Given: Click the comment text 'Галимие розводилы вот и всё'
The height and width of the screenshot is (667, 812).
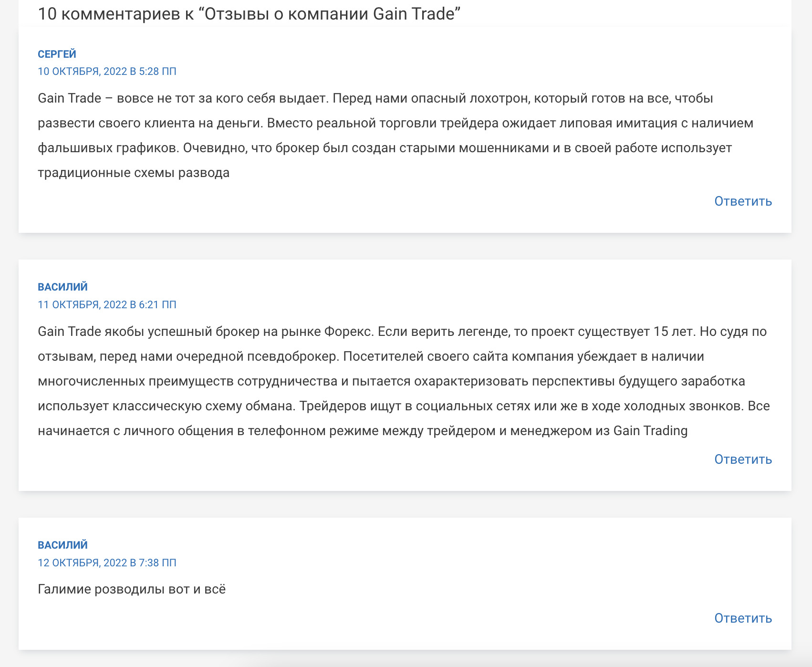Looking at the screenshot, I should [x=132, y=590].
